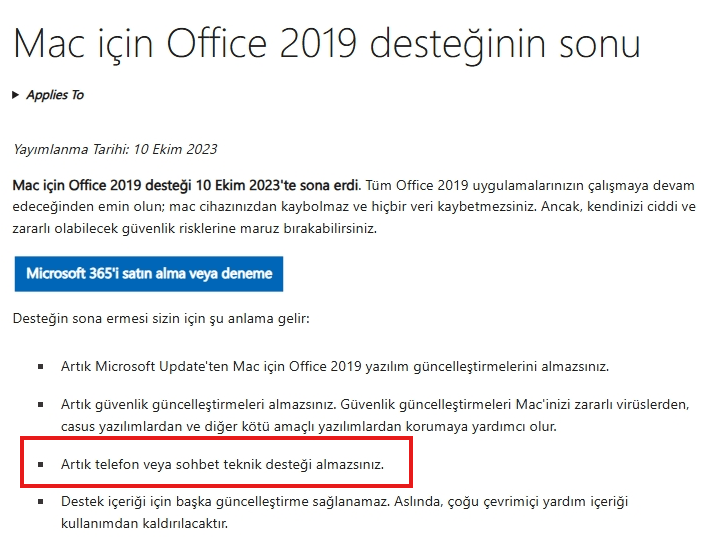Click the bold sentence about support ending 10 Ekim 2023
The height and width of the screenshot is (557, 701).
pos(186,185)
